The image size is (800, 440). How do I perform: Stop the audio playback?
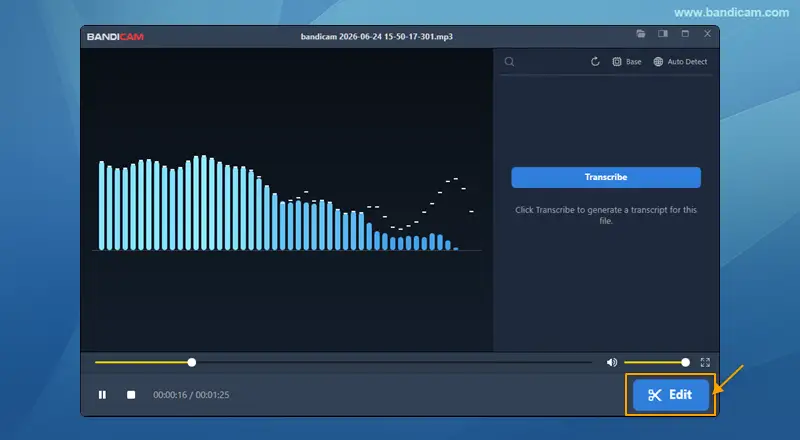tap(131, 395)
